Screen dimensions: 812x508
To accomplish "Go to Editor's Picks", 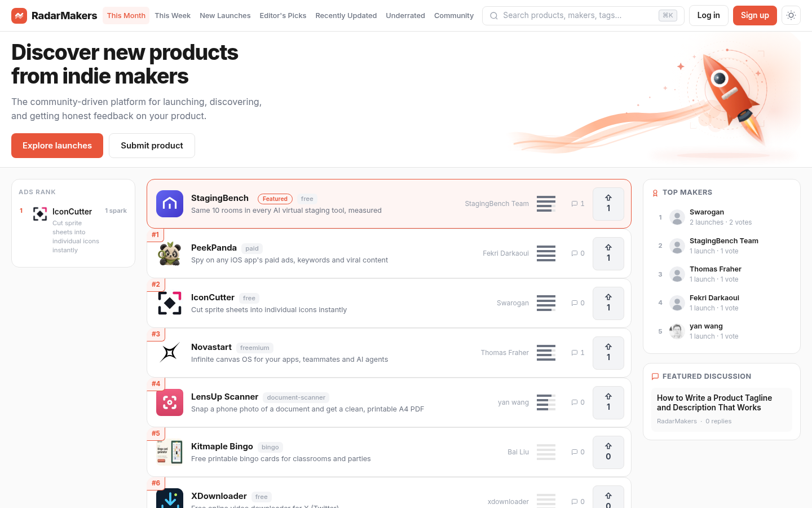I will (x=283, y=16).
